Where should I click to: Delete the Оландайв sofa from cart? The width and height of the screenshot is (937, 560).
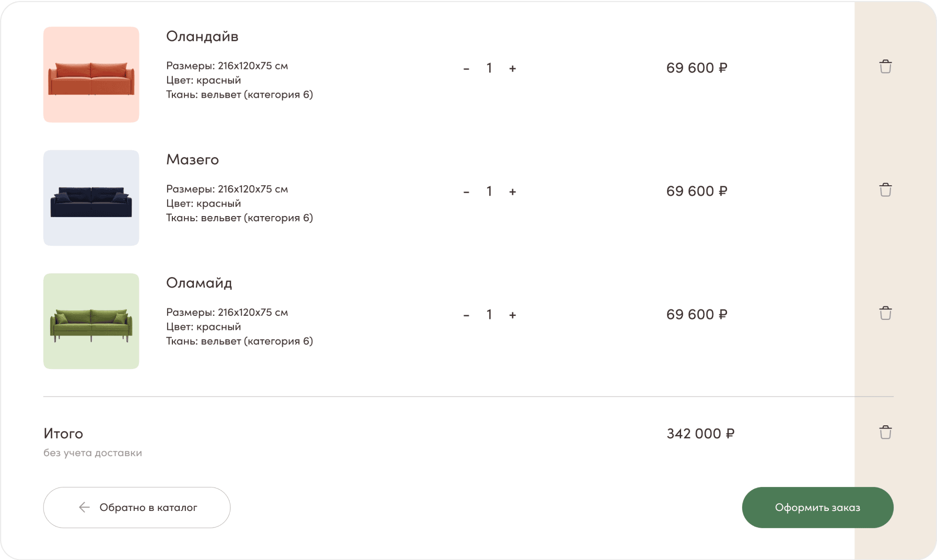tap(885, 67)
